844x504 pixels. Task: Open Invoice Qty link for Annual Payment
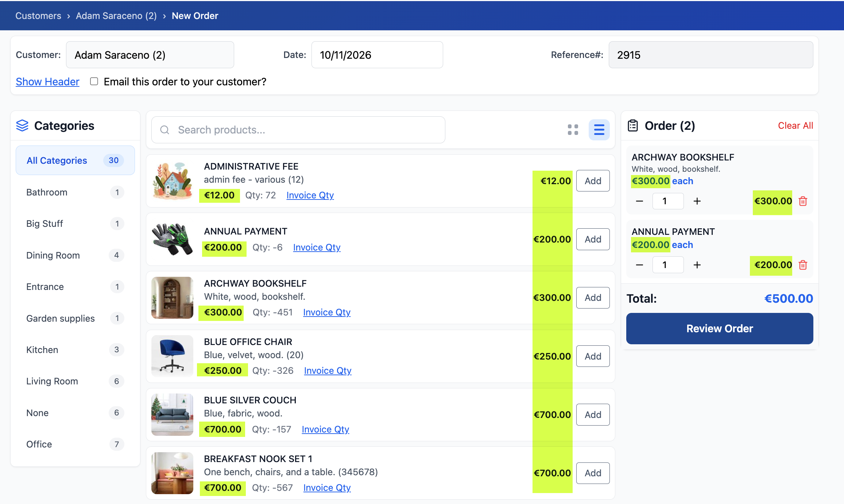(317, 247)
